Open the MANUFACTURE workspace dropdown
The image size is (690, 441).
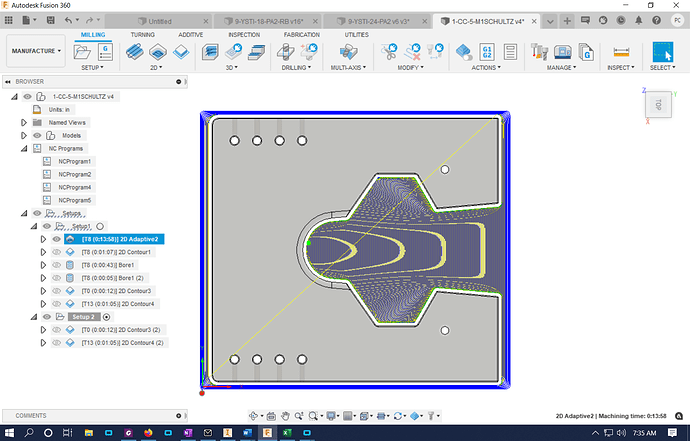coord(35,50)
